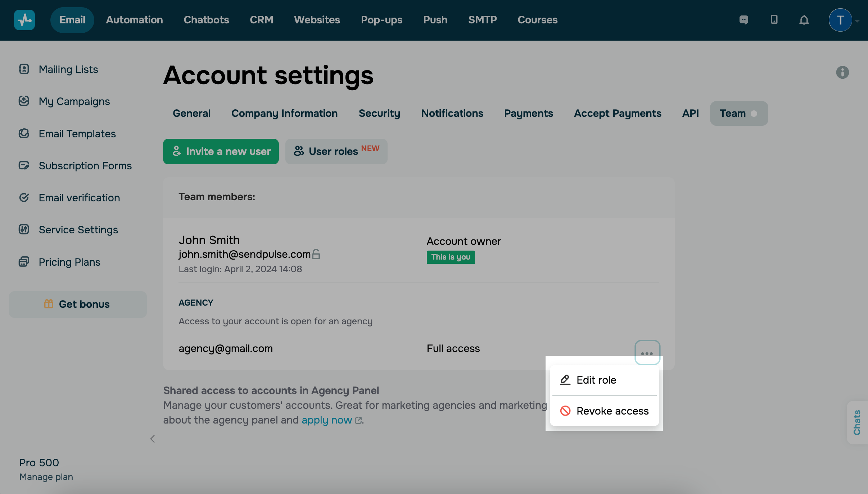Open Email verification in sidebar

pyautogui.click(x=79, y=198)
